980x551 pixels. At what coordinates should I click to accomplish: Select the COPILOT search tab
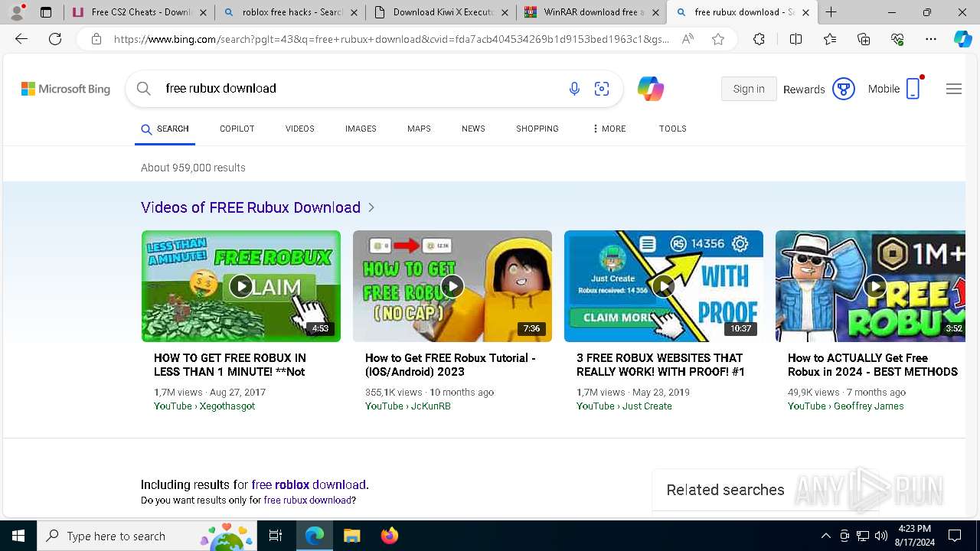coord(237,129)
